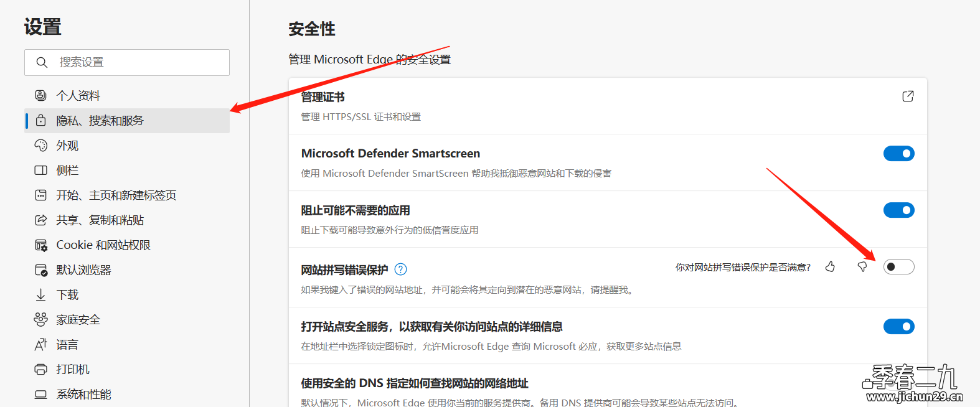This screenshot has width=980, height=407.
Task: Open 系统和性能 settings page
Action: click(127, 395)
